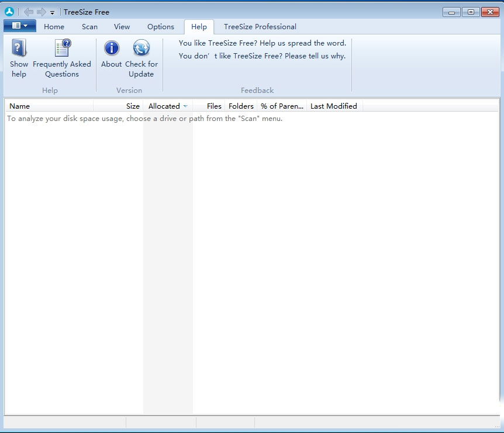Minimize the TreeSize Free window
Image resolution: width=504 pixels, height=433 pixels.
click(451, 12)
